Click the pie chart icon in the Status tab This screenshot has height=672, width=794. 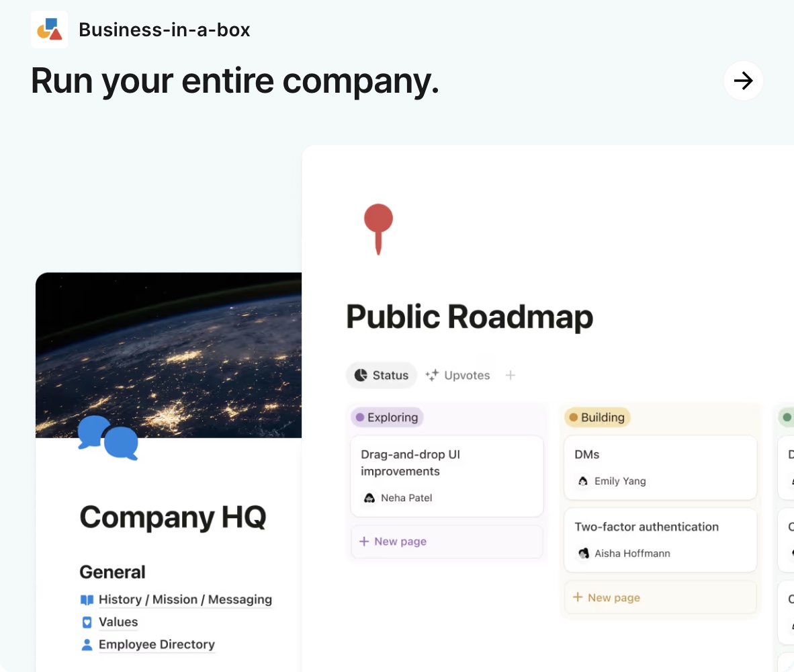point(361,375)
